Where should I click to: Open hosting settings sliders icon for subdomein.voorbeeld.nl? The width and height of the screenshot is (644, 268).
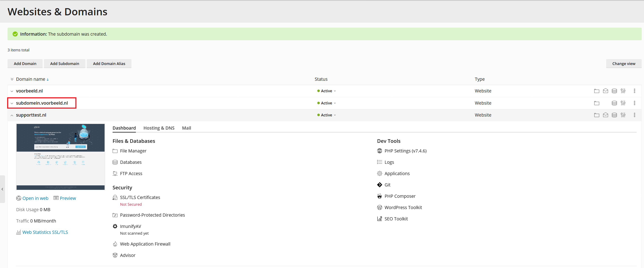point(623,103)
